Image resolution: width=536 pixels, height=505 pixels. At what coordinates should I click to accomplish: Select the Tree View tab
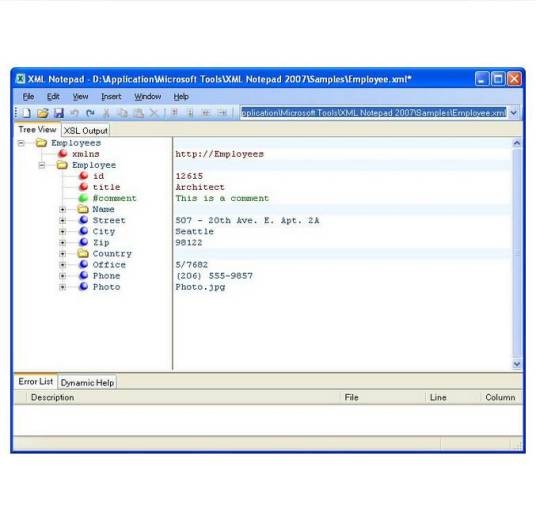tap(37, 130)
